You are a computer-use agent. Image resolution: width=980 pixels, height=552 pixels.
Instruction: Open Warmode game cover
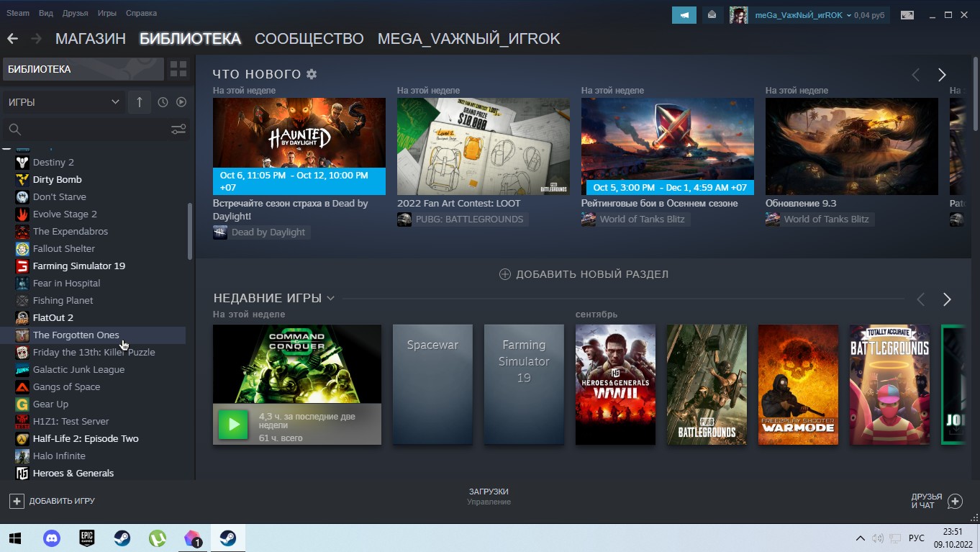pos(798,384)
